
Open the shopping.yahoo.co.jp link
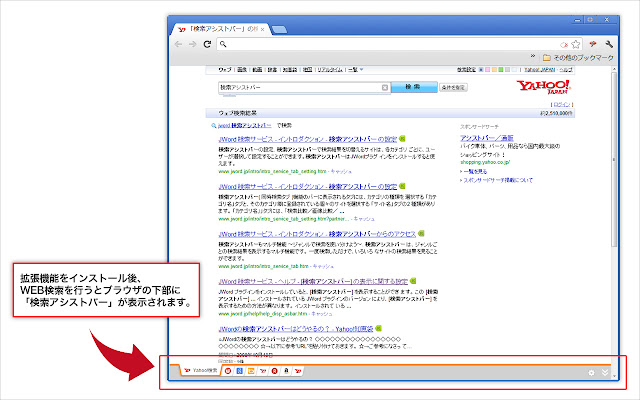pyautogui.click(x=485, y=162)
